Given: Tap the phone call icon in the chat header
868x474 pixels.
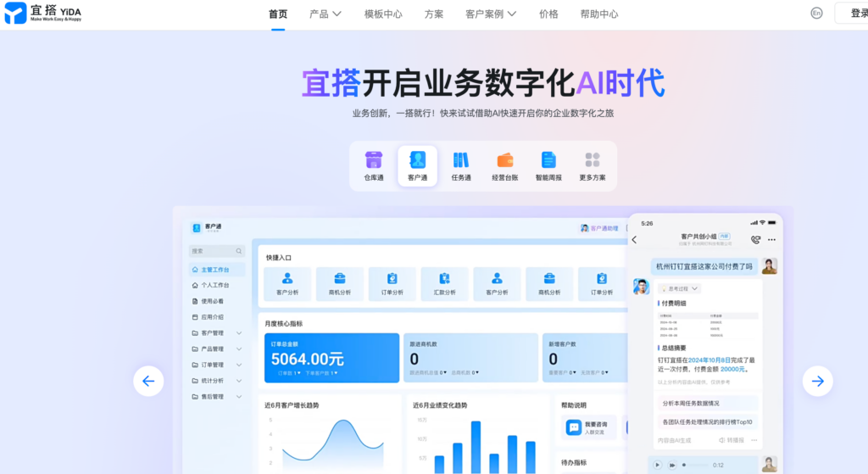Looking at the screenshot, I should [x=755, y=240].
